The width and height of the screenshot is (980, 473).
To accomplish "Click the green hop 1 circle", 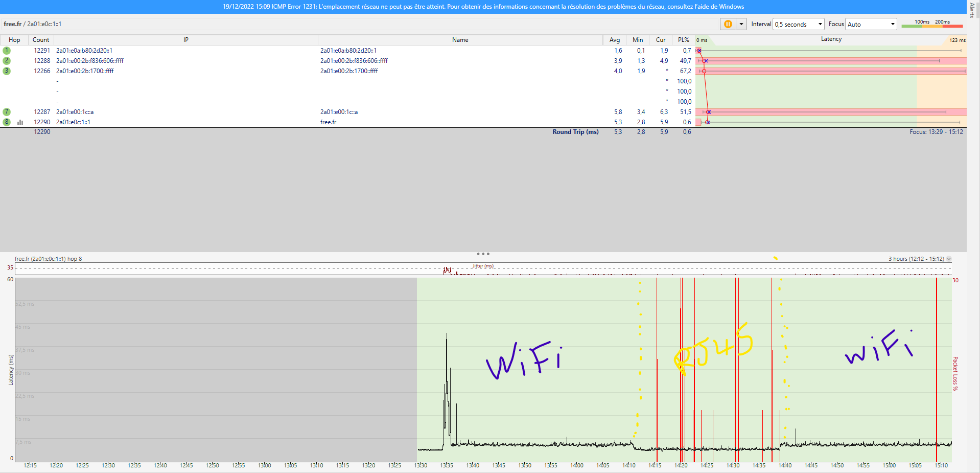I will click(x=7, y=51).
